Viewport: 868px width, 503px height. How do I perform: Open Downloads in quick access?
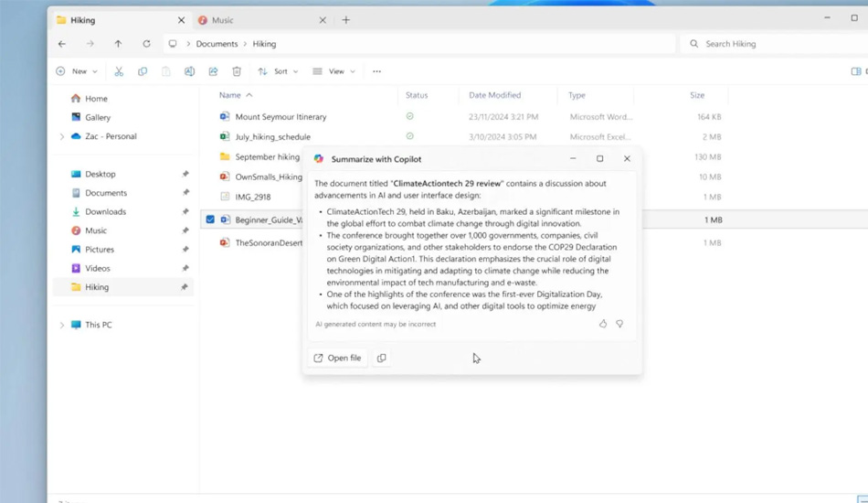point(99,211)
